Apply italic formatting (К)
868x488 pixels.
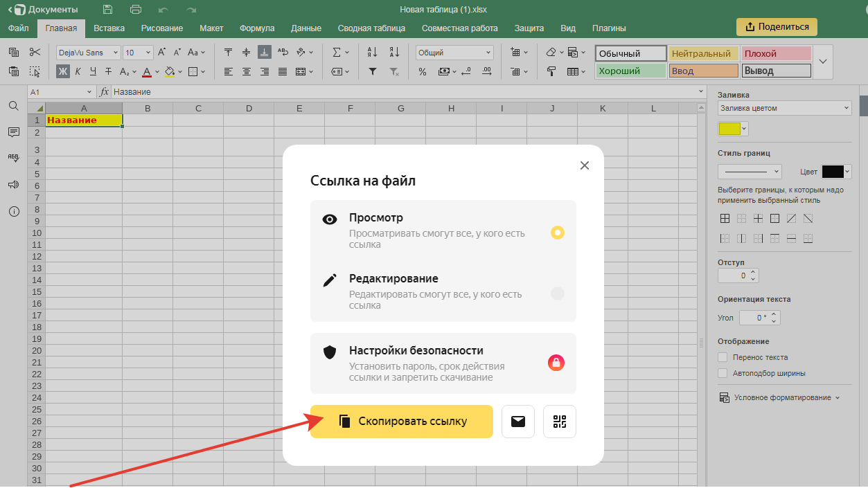pos(78,71)
